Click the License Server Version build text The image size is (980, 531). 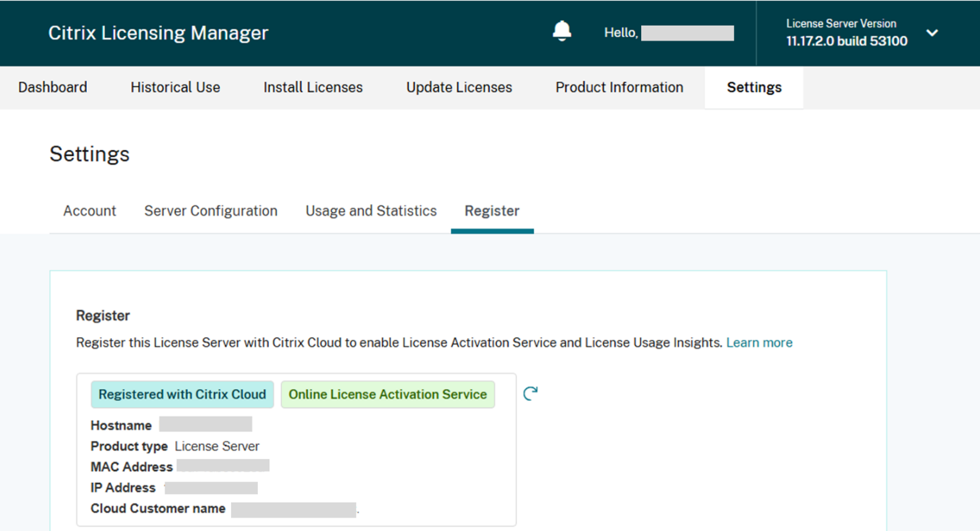coord(846,41)
